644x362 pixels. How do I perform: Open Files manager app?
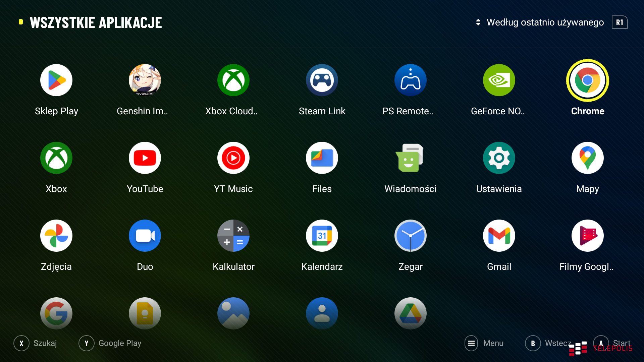click(322, 158)
